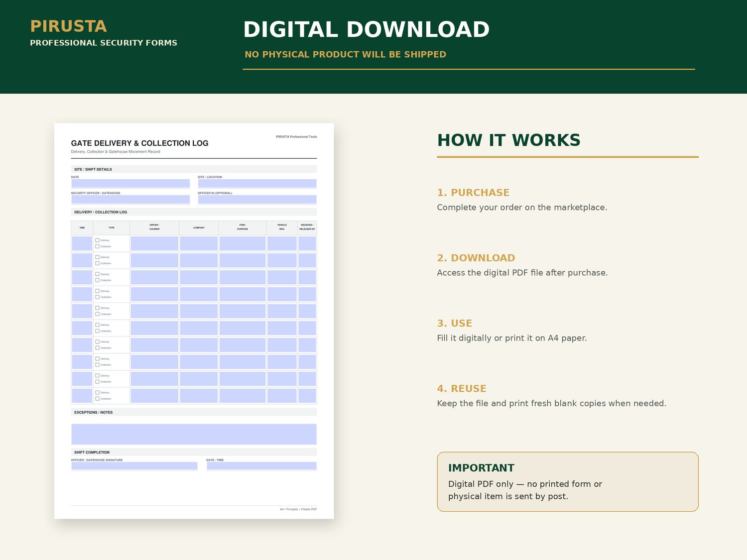Click the Received / Released By cell in the last row
Viewport: 747px width, 560px height.
[307, 396]
